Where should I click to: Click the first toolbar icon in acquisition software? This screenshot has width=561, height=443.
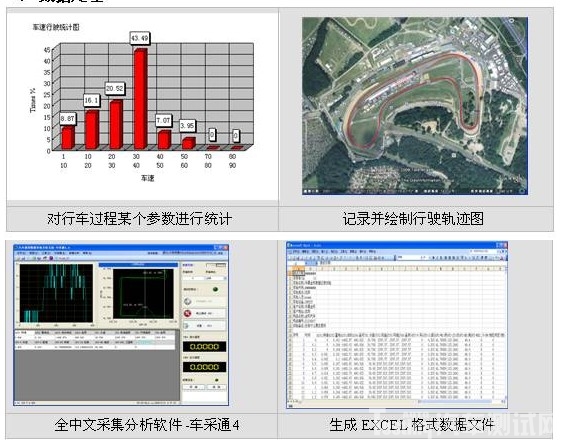coord(18,258)
